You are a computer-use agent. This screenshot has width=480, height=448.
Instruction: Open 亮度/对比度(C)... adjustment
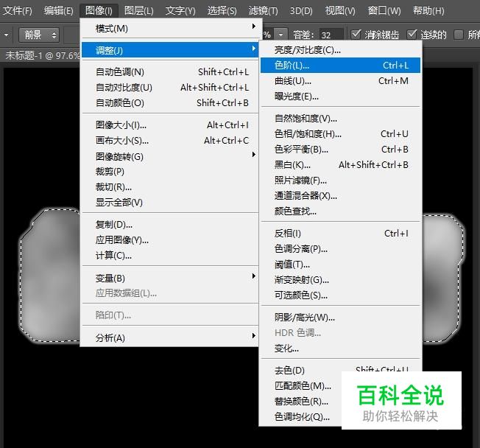340,50
